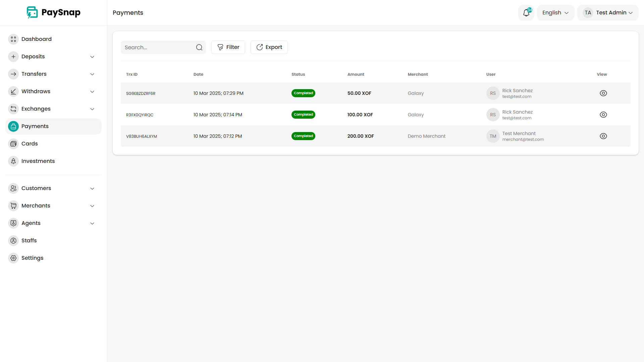644x362 pixels.
Task: Click the Staffs sidebar icon
Action: coord(13,241)
